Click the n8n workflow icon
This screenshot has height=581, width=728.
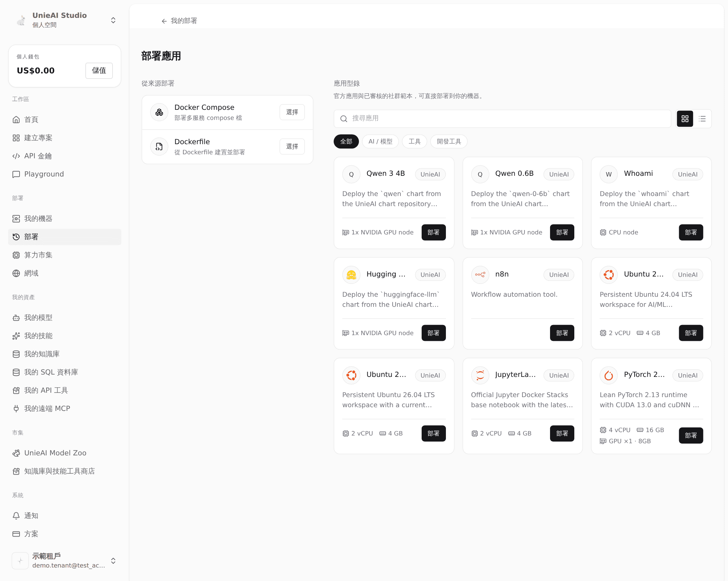(480, 275)
